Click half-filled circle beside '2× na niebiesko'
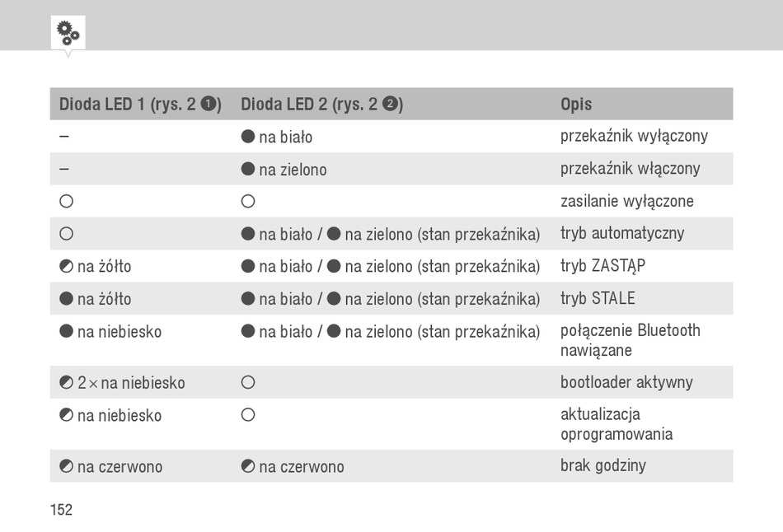The width and height of the screenshot is (783, 532). coord(66,382)
